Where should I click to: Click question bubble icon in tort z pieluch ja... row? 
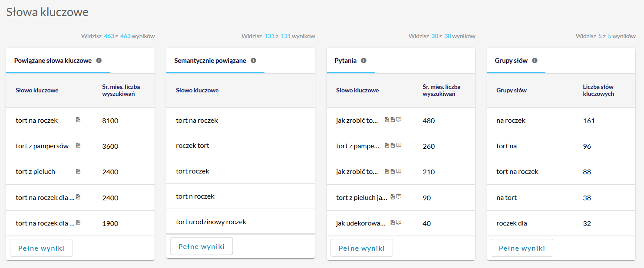tap(399, 197)
